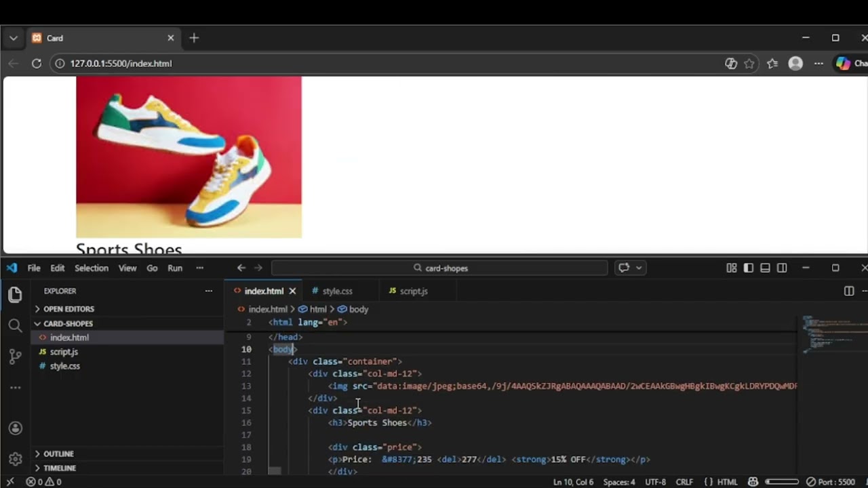
Task: Add this page to favorites
Action: [749, 63]
